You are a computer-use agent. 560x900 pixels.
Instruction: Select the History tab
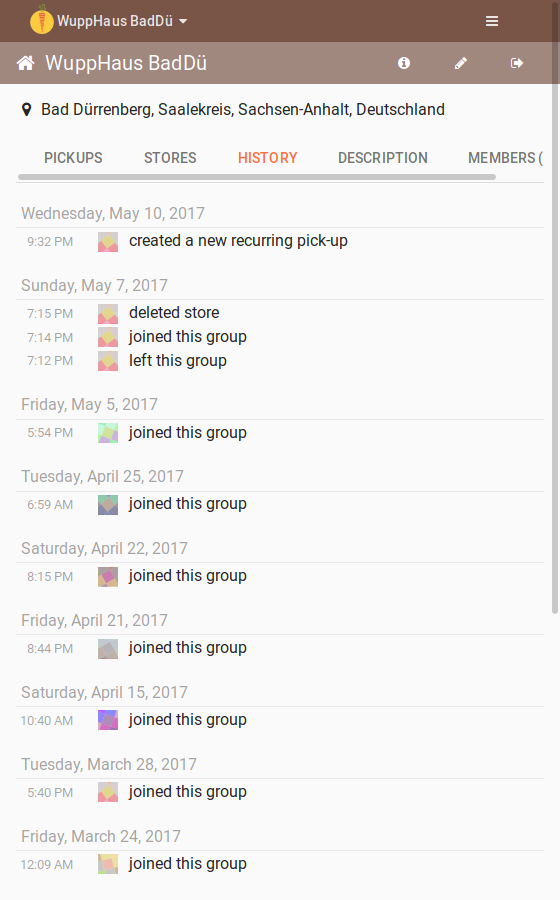coord(267,158)
